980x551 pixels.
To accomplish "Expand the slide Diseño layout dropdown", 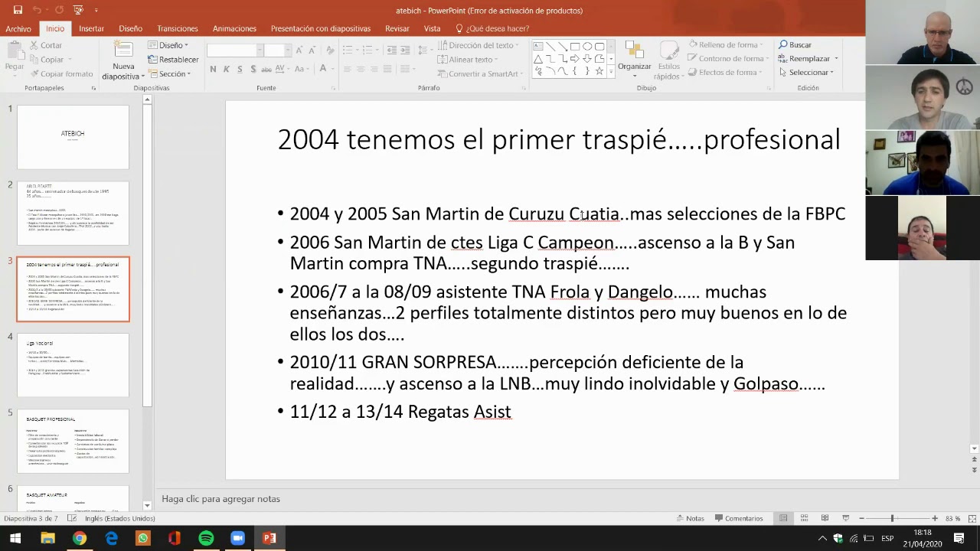I will [168, 45].
